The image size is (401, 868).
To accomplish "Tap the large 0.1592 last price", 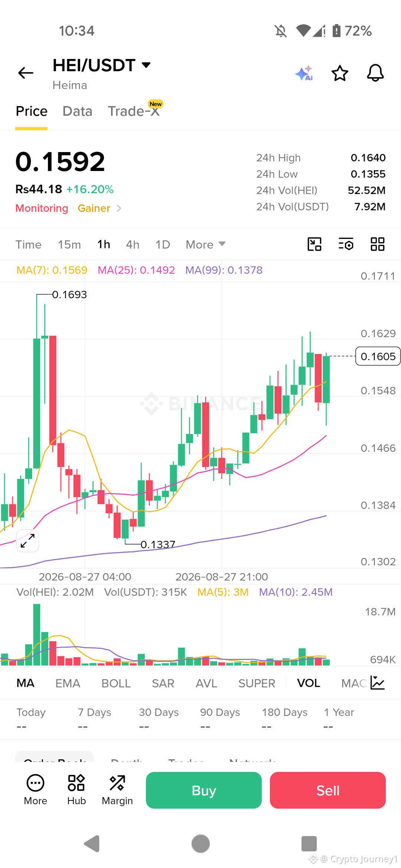I will tap(60, 162).
